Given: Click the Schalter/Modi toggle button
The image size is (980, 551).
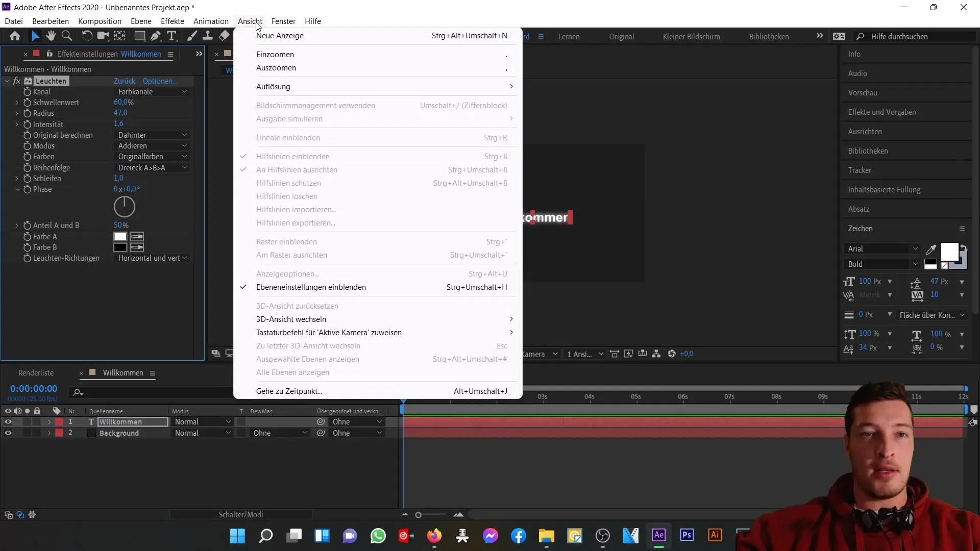Looking at the screenshot, I should (241, 515).
